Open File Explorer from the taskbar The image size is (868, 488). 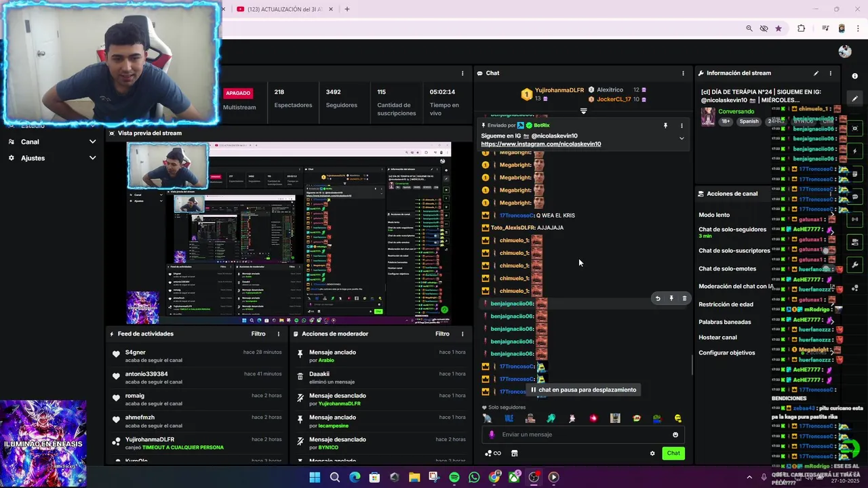click(x=414, y=477)
